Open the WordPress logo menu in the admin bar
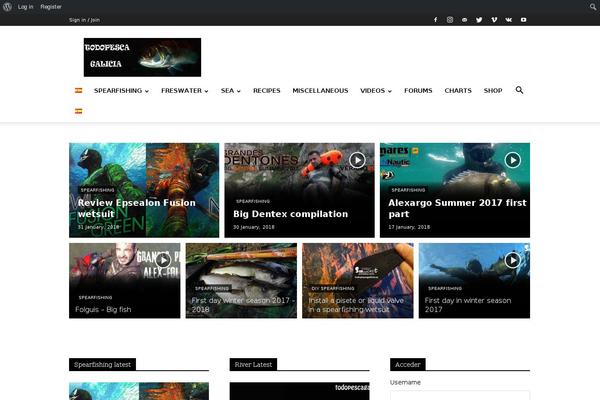 [7, 7]
